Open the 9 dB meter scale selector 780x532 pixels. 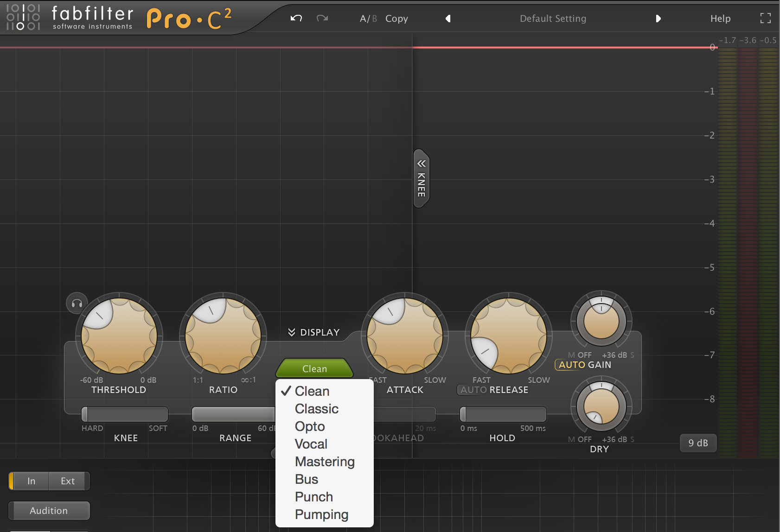[x=698, y=443]
